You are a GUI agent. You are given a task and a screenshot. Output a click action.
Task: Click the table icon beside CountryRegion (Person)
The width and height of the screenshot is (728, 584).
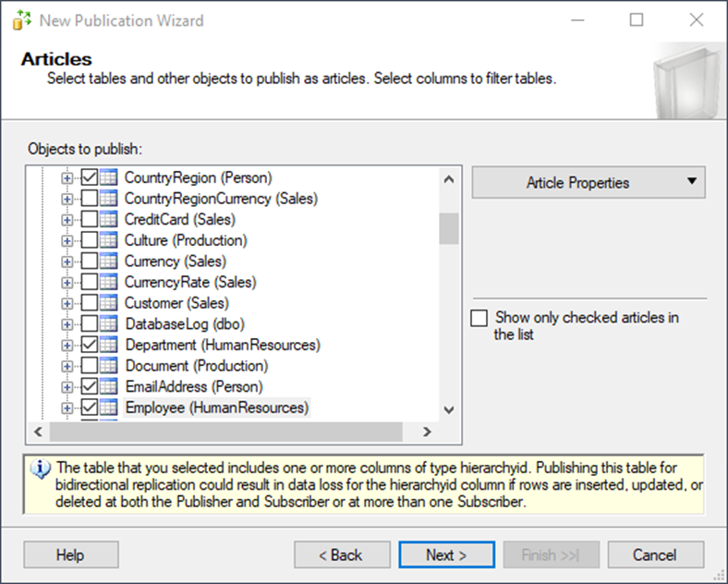[x=109, y=177]
